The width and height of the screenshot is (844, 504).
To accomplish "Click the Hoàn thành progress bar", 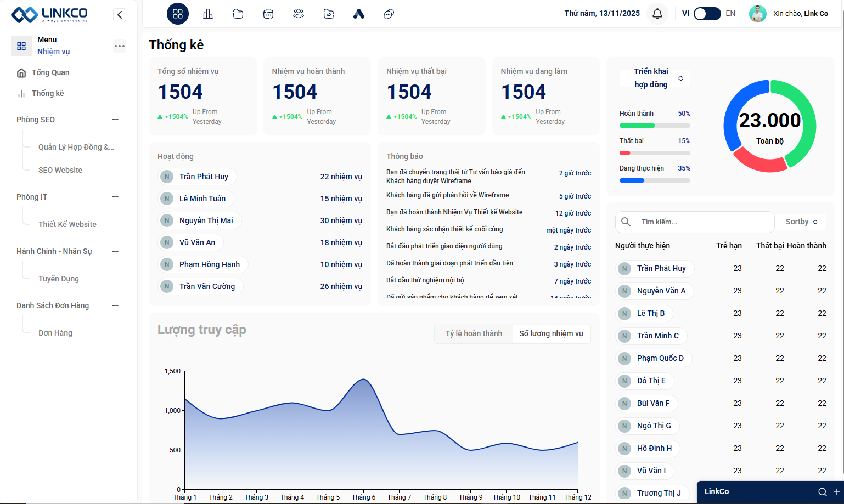I will 655,126.
